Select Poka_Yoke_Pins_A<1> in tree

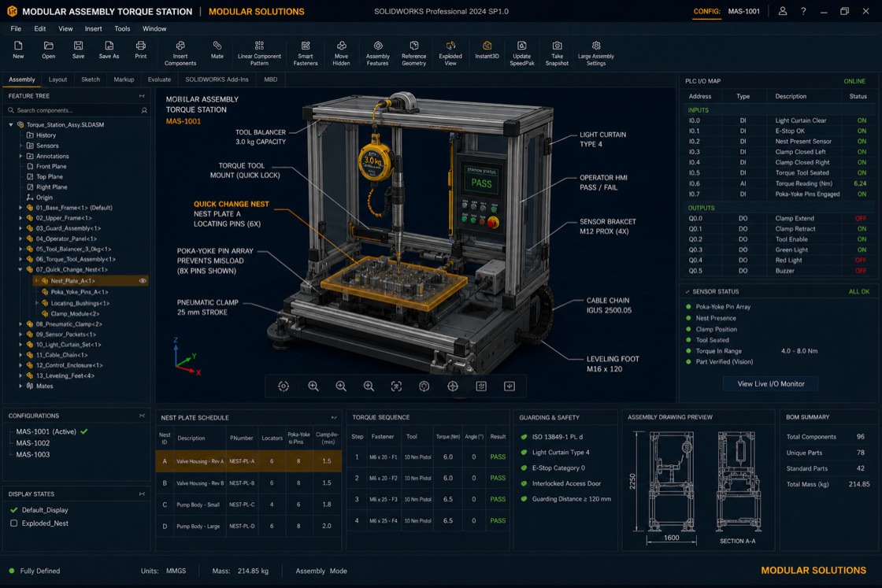pos(80,292)
